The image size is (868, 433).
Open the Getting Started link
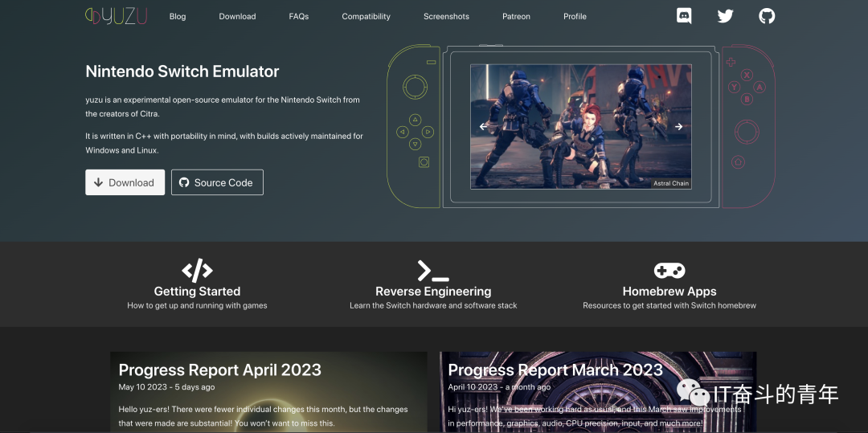[197, 292]
